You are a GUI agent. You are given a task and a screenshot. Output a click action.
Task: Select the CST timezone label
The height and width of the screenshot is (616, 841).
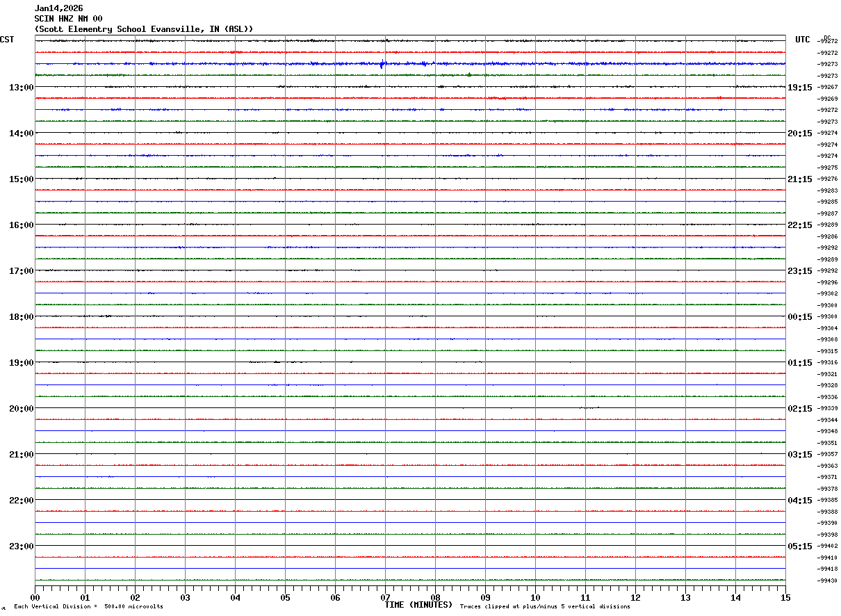click(x=7, y=40)
